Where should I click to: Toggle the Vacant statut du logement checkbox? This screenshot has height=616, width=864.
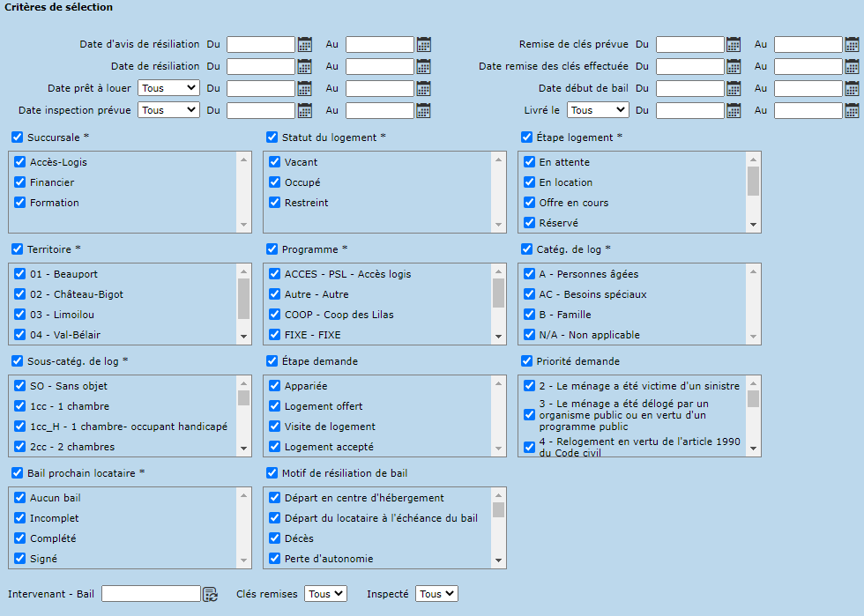click(275, 162)
